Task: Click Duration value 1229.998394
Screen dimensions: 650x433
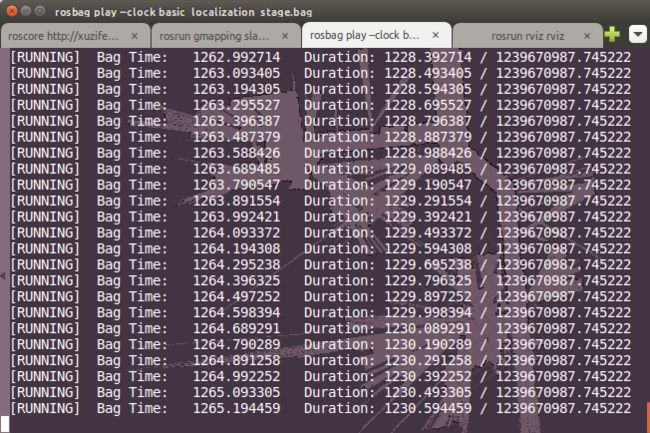Action: [428, 313]
